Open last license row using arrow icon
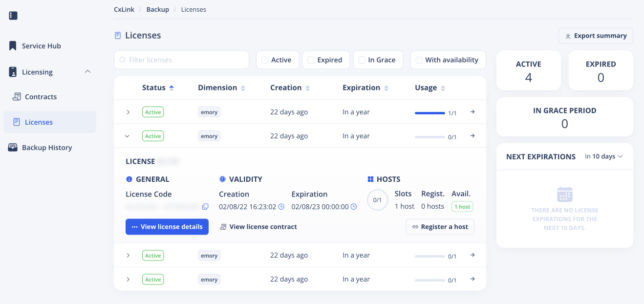 (x=472, y=279)
